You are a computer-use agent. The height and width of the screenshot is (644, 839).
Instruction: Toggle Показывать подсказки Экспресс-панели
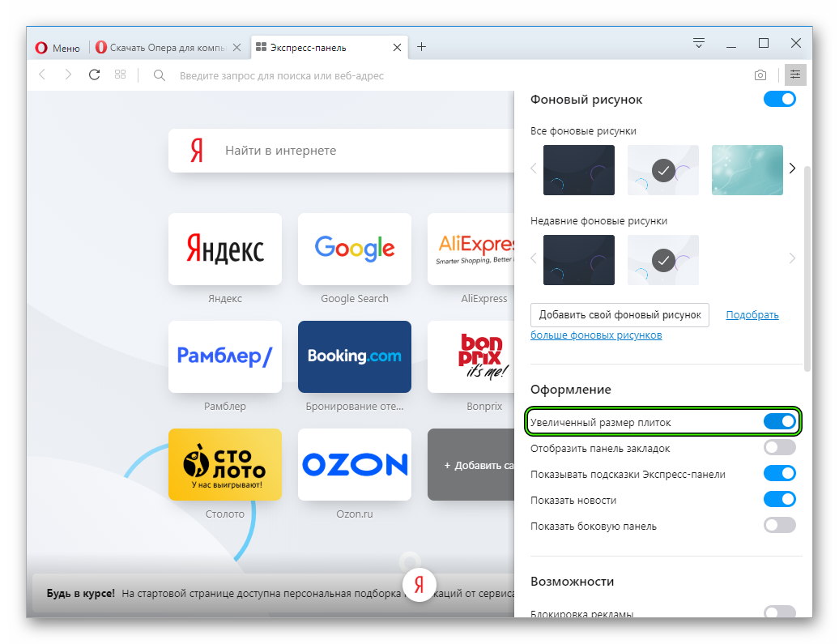click(x=780, y=473)
